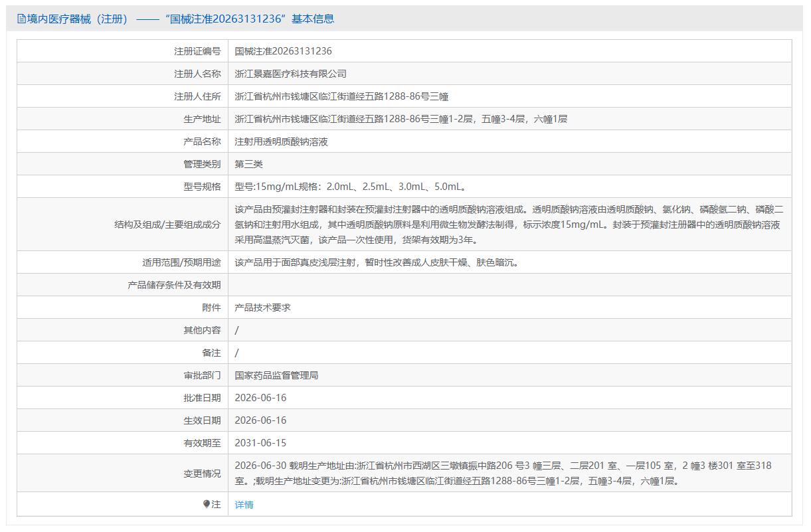
Task: Click the 生产地址 value ending 六幢1层
Action: pos(401,119)
